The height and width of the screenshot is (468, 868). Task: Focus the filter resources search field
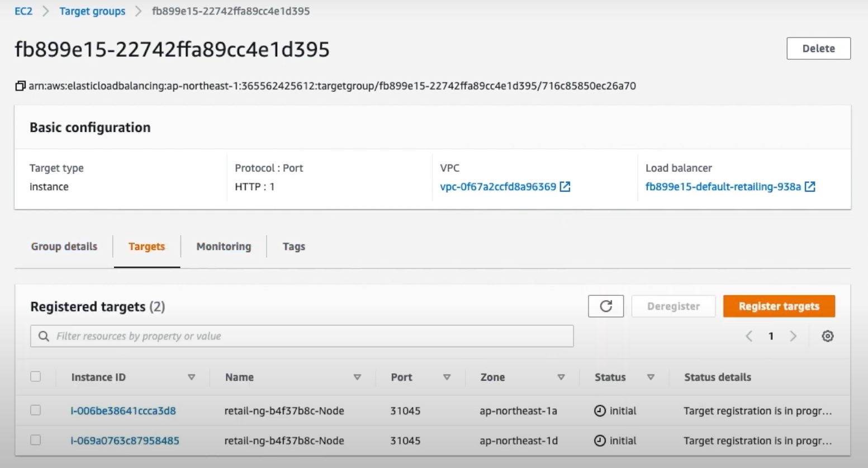(302, 336)
